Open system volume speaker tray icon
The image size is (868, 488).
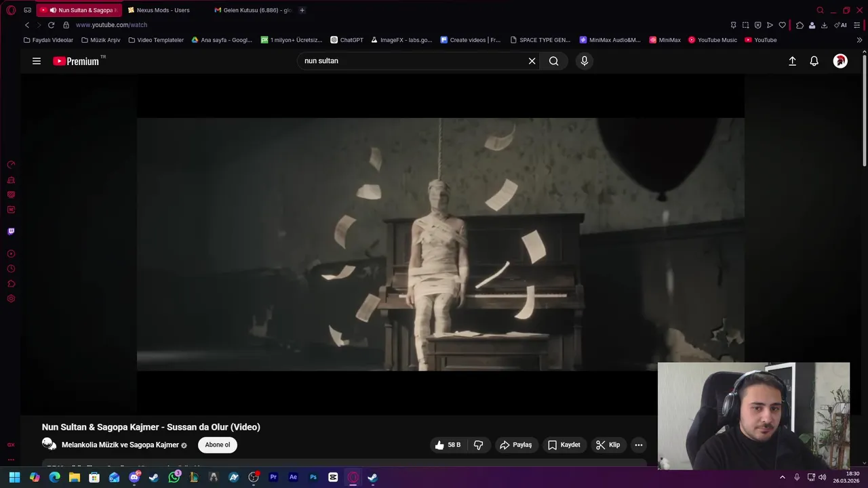(822, 477)
